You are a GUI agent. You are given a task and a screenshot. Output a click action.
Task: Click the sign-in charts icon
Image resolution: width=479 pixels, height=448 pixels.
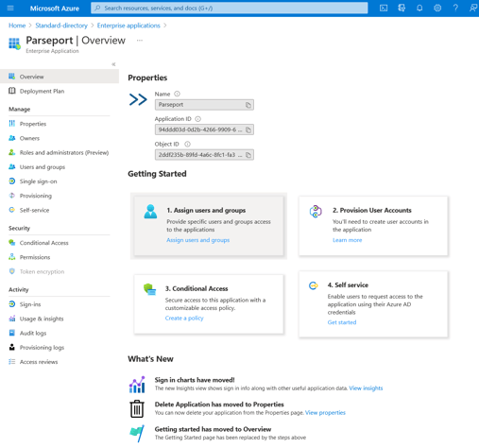(137, 385)
